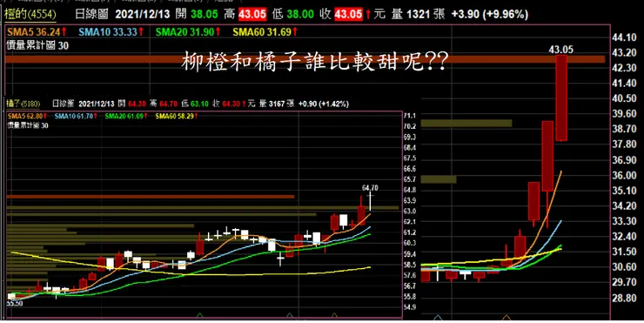Click the 價量累計圖 30 label in the main chart

point(37,45)
